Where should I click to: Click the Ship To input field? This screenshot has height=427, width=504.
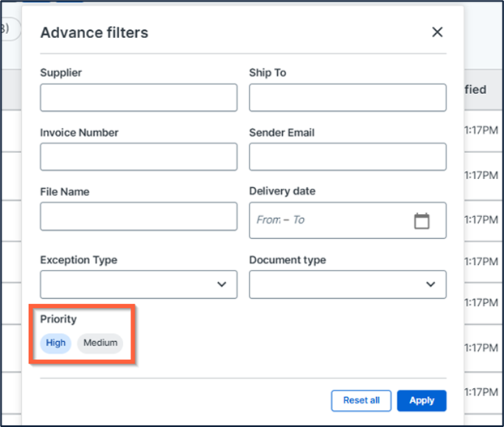[x=348, y=98]
